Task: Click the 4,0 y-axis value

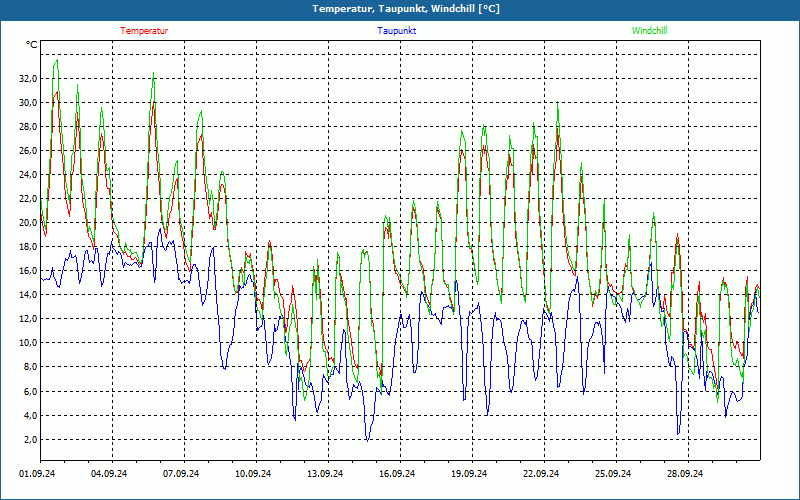Action: pyautogui.click(x=30, y=415)
